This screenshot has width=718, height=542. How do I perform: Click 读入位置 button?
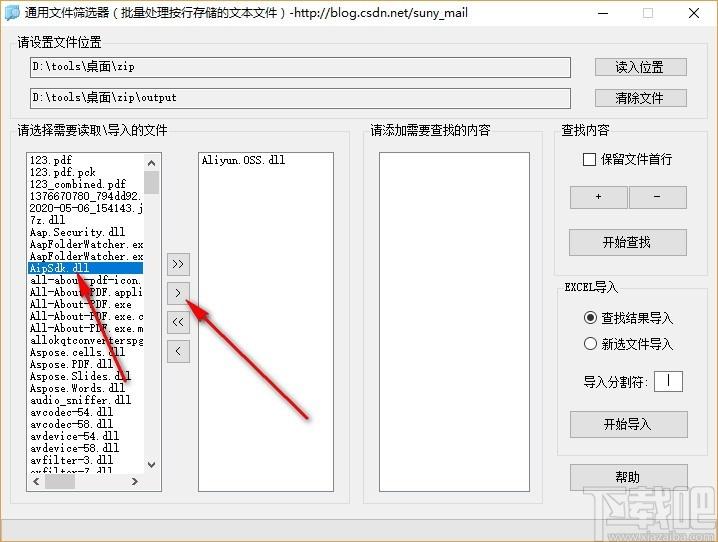(641, 67)
